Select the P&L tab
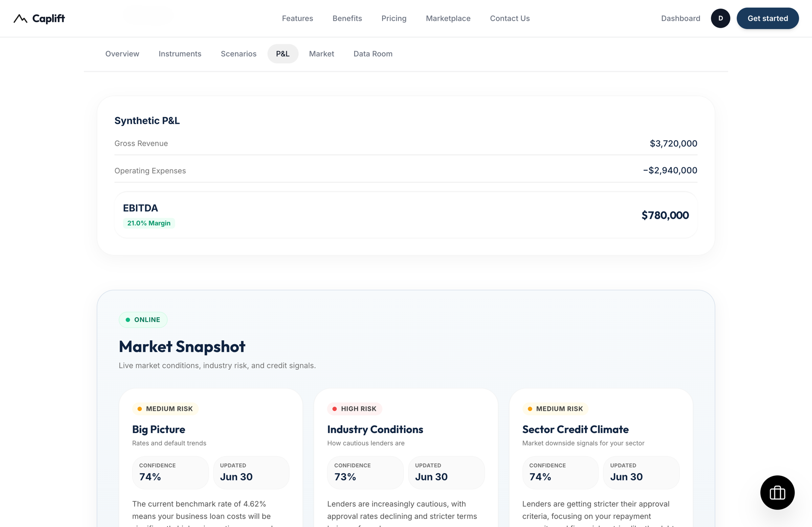 click(282, 54)
